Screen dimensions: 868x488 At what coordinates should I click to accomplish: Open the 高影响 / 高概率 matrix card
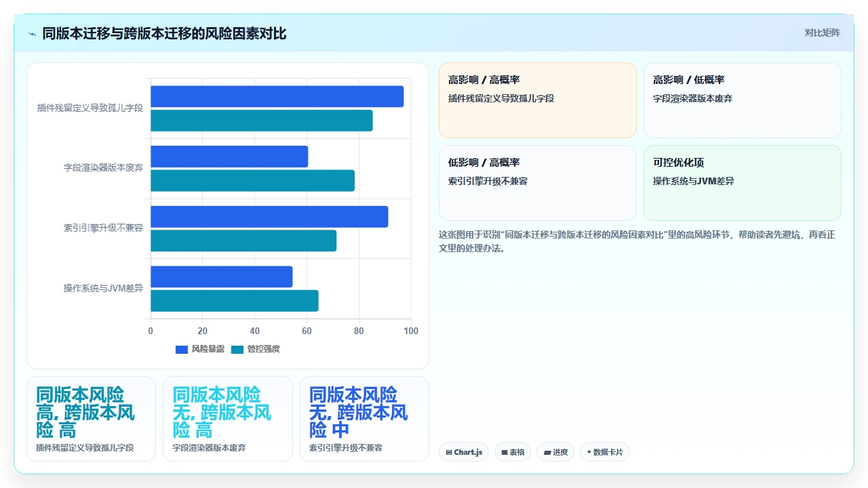pyautogui.click(x=538, y=100)
